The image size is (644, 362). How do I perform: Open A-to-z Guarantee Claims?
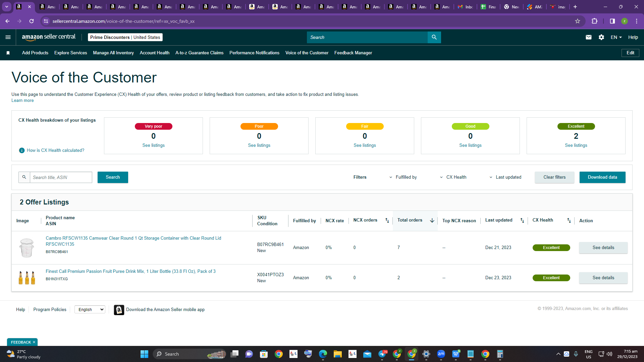199,53
